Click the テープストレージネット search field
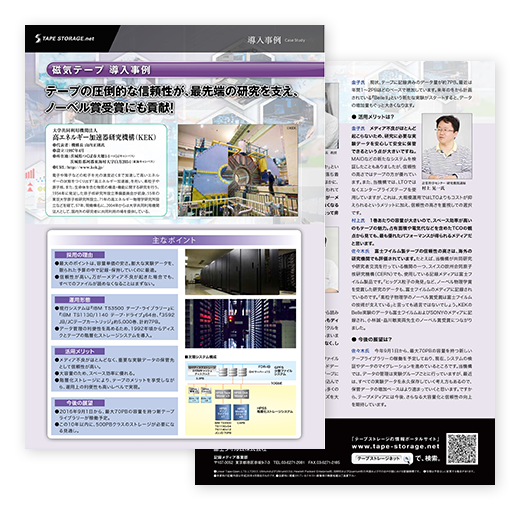Image resolution: width=520 pixels, height=510 pixels. 382,459
